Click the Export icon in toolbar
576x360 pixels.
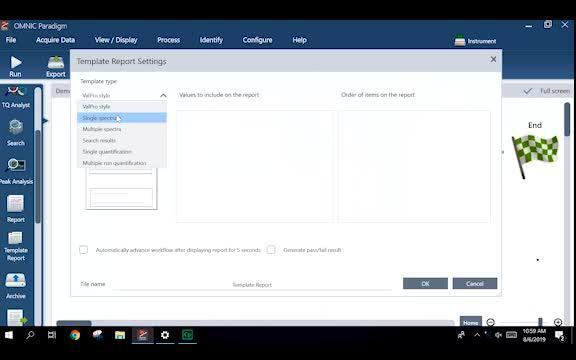pyautogui.click(x=56, y=62)
